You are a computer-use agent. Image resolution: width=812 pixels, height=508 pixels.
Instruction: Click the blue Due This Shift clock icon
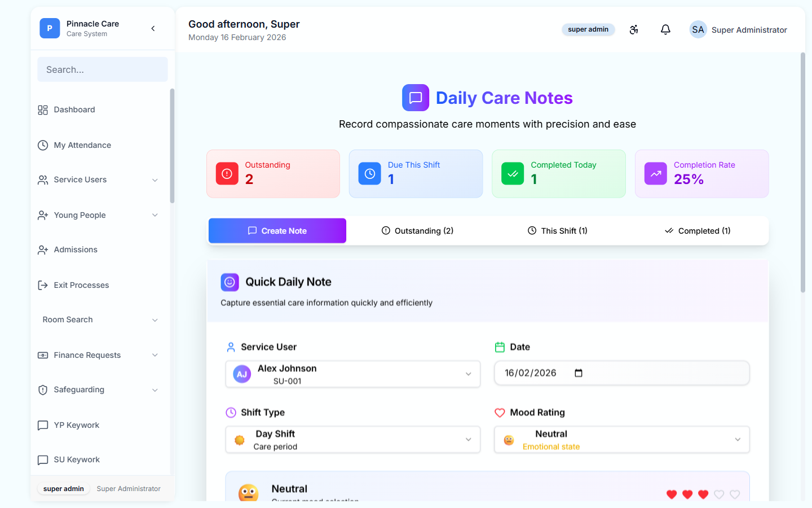370,174
